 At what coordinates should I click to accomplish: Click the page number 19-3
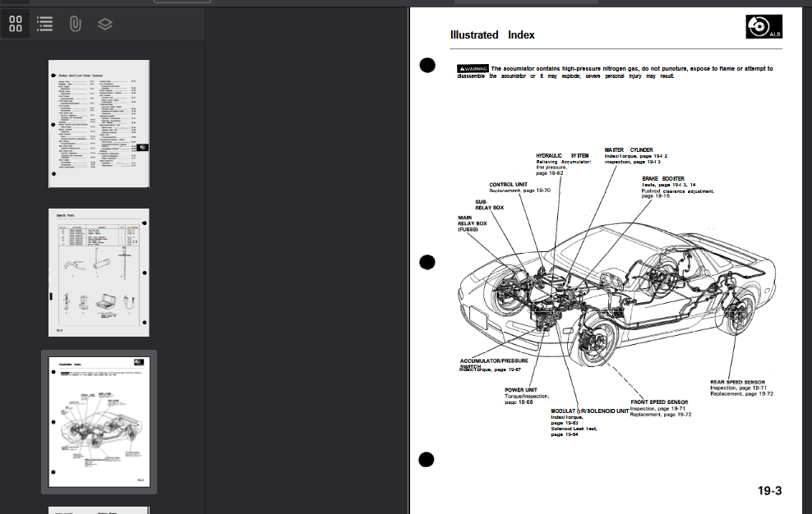coord(769,491)
